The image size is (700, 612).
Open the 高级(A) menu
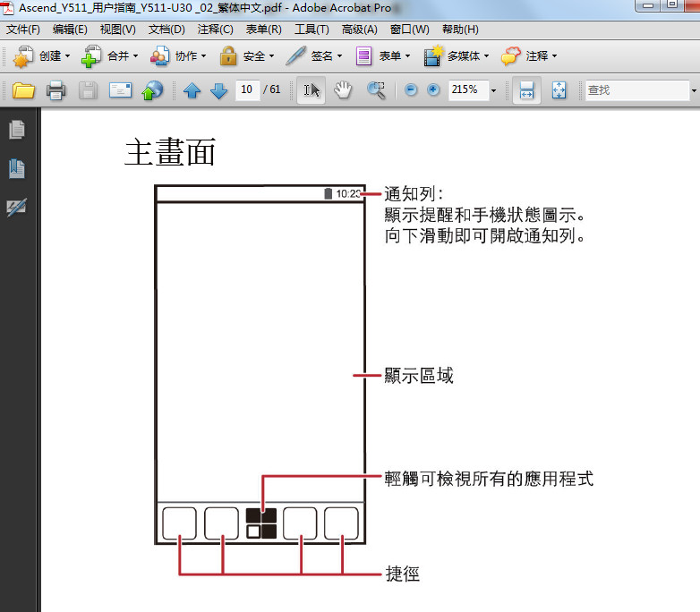[359, 30]
